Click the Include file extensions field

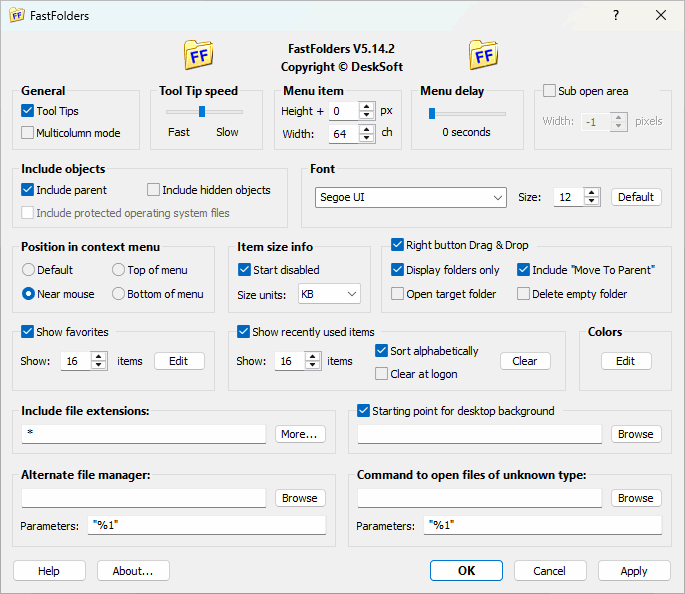144,434
